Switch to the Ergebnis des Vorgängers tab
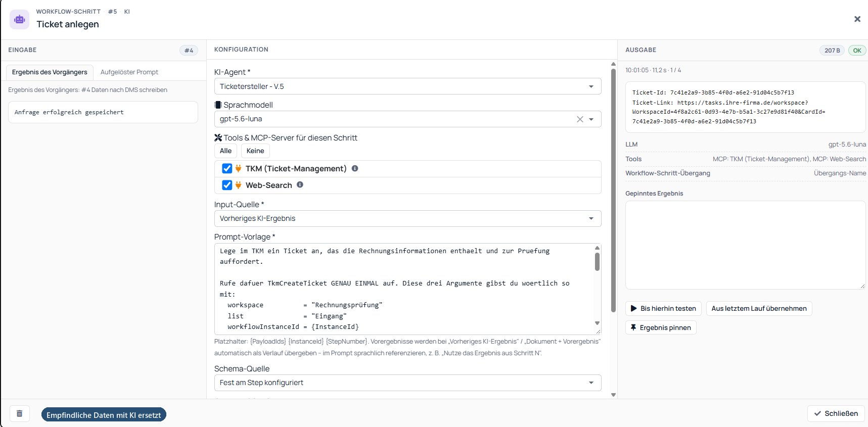The width and height of the screenshot is (868, 427). click(50, 72)
